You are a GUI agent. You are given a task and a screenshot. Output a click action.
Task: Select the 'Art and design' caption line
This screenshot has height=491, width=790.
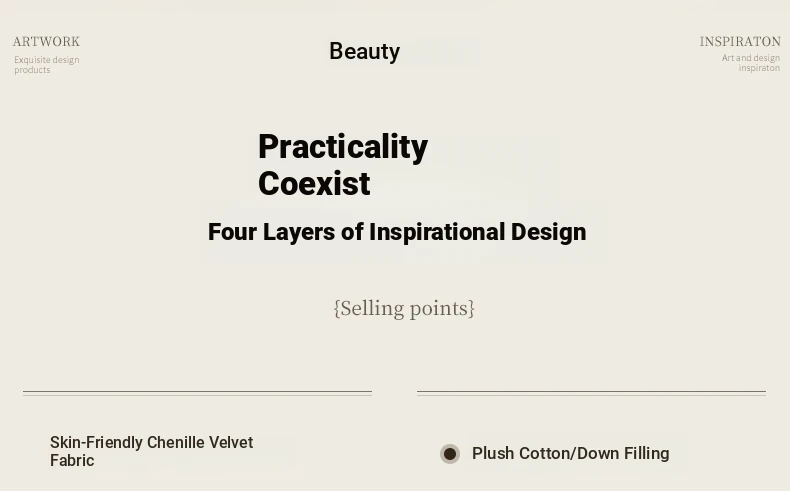[751, 58]
